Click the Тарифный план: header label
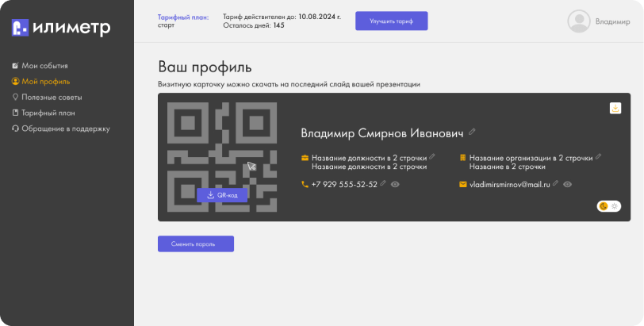644x326 pixels. [183, 17]
